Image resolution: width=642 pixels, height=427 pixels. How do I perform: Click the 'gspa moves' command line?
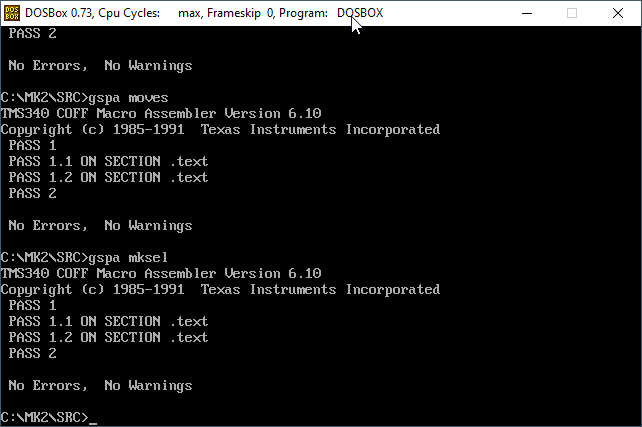[84, 98]
